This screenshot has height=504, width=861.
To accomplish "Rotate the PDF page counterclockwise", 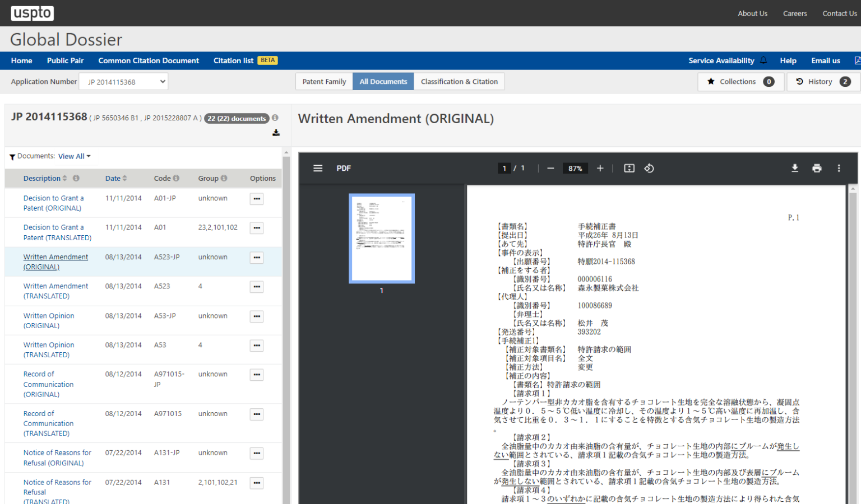I will pyautogui.click(x=649, y=168).
